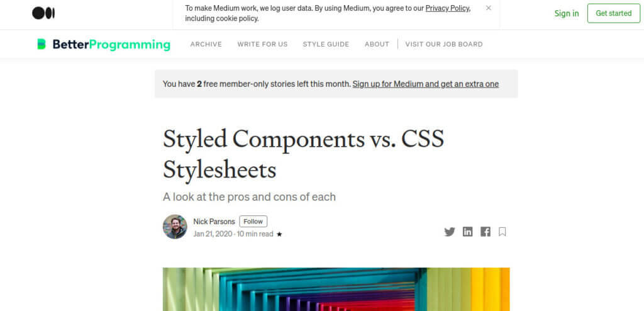This screenshot has height=311, width=644.
Task: Click the Nick Parsons author name
Action: pyautogui.click(x=214, y=222)
